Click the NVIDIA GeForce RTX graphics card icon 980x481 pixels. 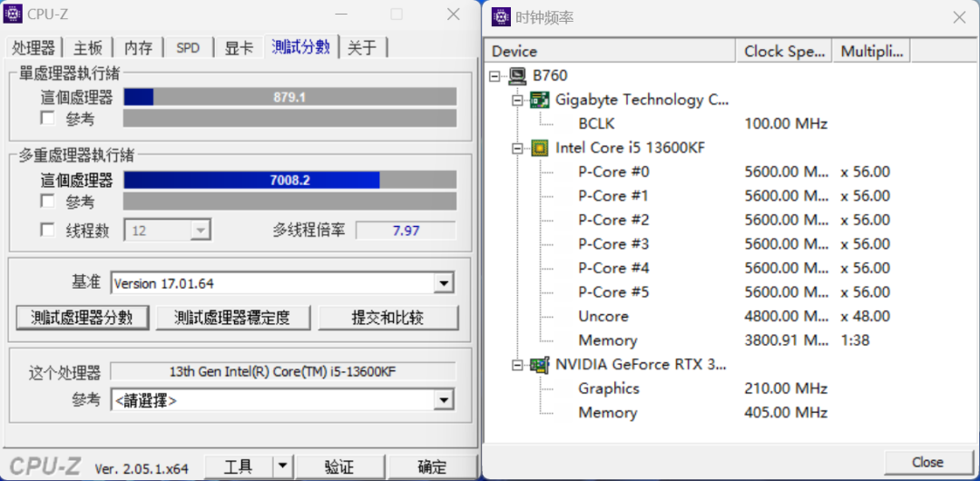click(539, 364)
